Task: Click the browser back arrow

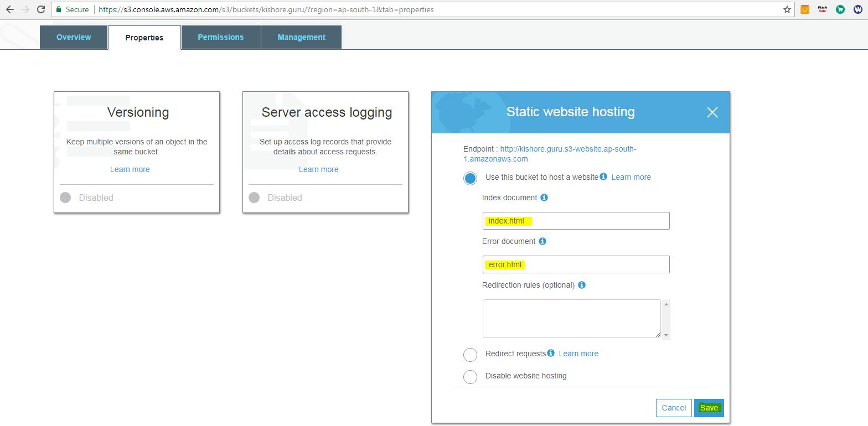Action: coord(9,9)
